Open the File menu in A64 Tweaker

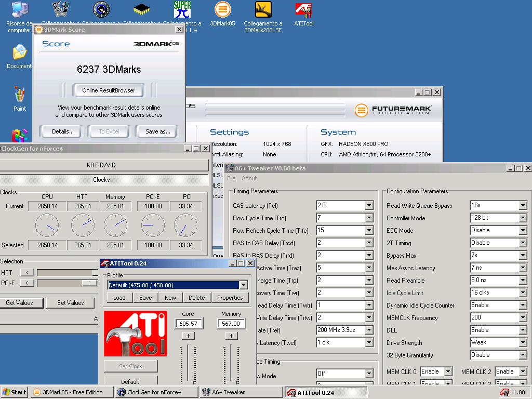tap(231, 178)
